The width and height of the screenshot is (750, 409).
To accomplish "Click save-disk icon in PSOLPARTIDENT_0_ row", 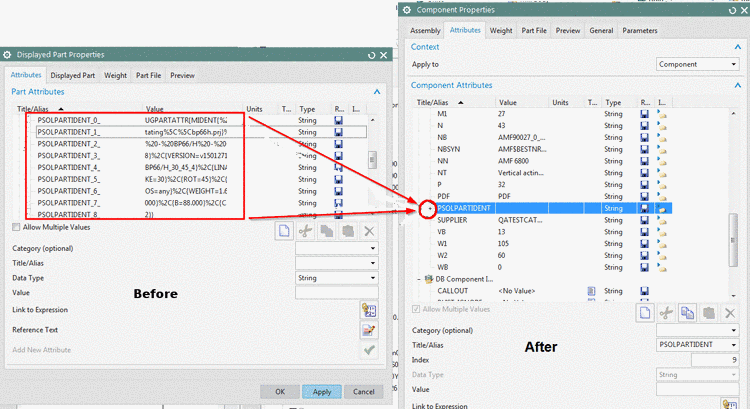I will 339,121.
